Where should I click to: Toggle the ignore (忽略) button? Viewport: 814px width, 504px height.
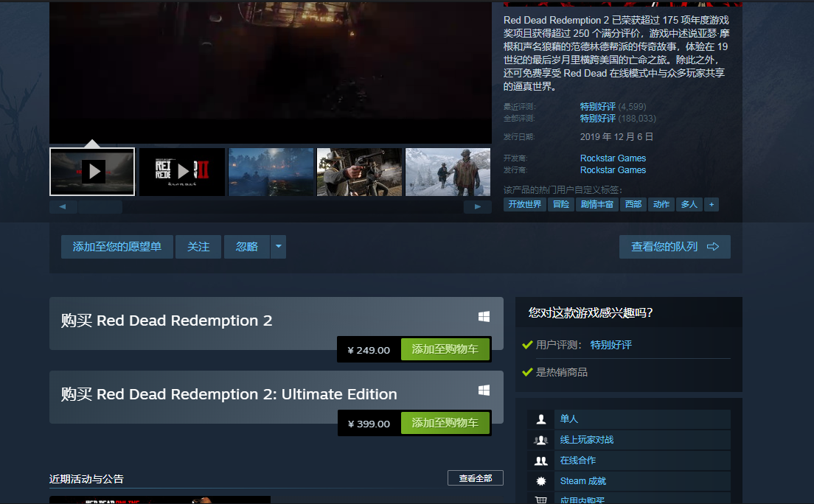[x=247, y=247]
